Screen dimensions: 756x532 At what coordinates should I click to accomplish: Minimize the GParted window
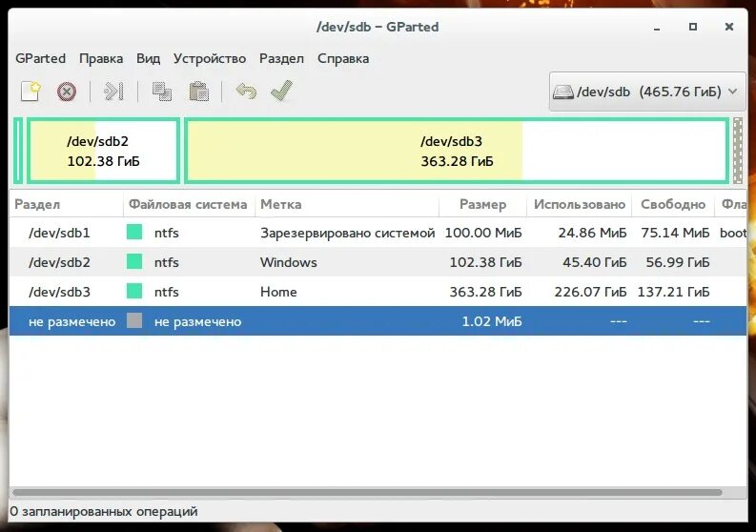[657, 28]
